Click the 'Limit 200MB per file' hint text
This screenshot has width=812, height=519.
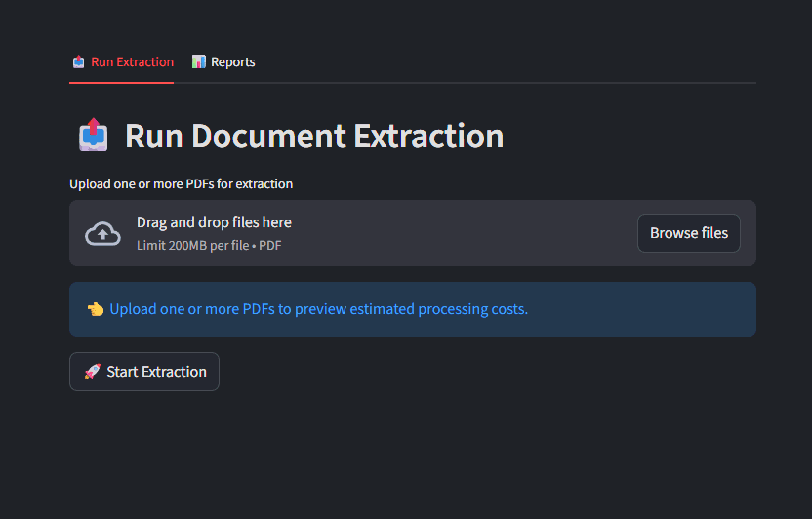coord(194,246)
